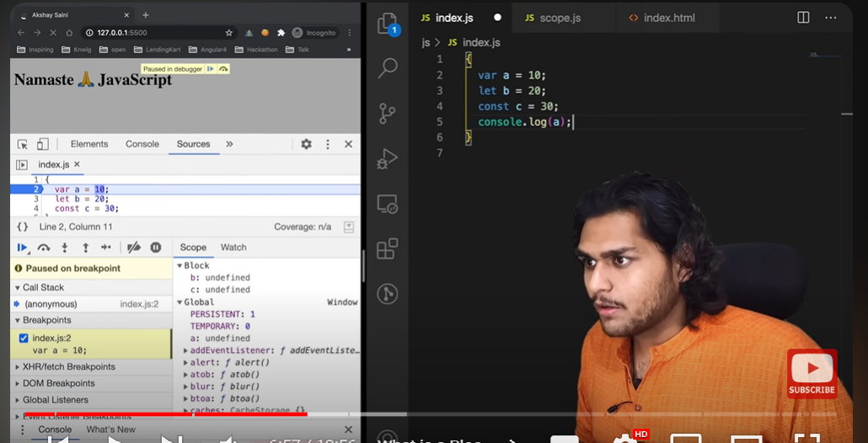Bookmark this page with the star icon
The width and height of the screenshot is (868, 443).
click(x=229, y=33)
